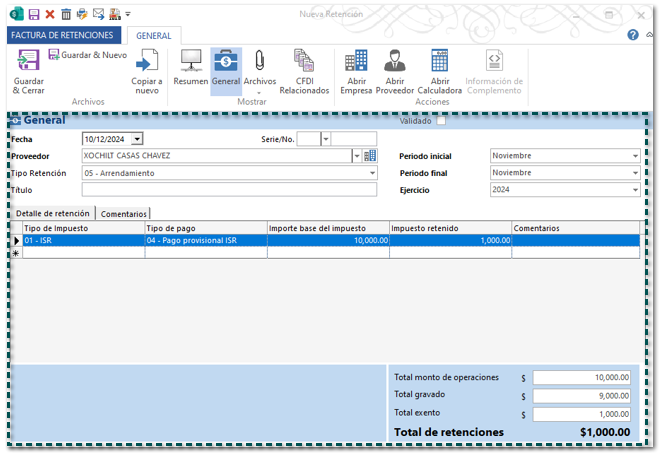Click the Abrir Proveedor icon
Screen dimensions: 662x457
[395, 62]
